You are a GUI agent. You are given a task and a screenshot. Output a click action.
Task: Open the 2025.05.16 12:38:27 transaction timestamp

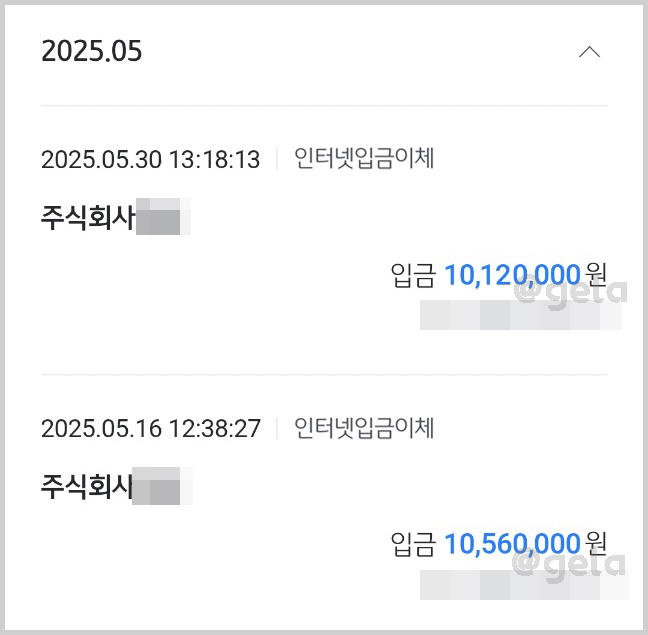(151, 428)
